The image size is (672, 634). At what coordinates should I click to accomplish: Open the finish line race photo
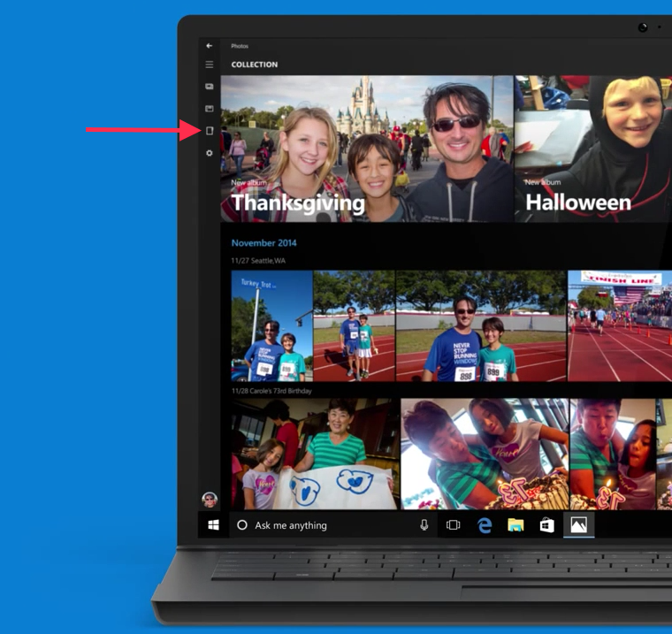pyautogui.click(x=619, y=325)
